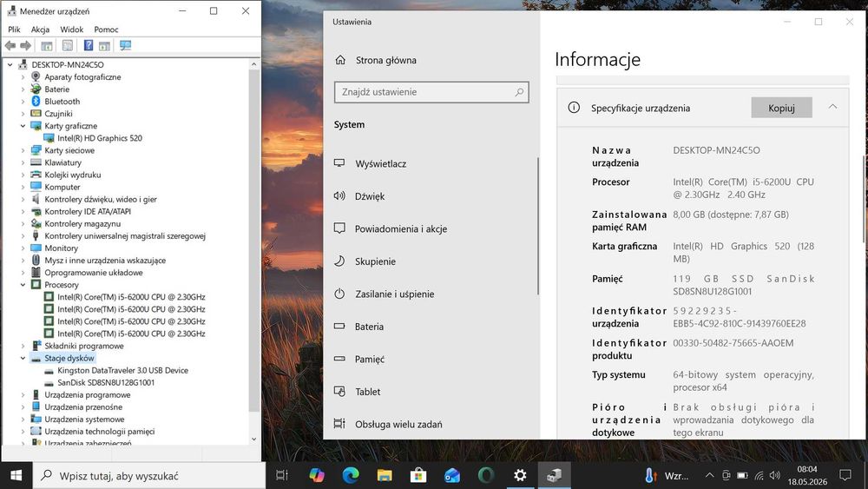Open the notification center icon
The height and width of the screenshot is (489, 868).
pyautogui.click(x=845, y=475)
